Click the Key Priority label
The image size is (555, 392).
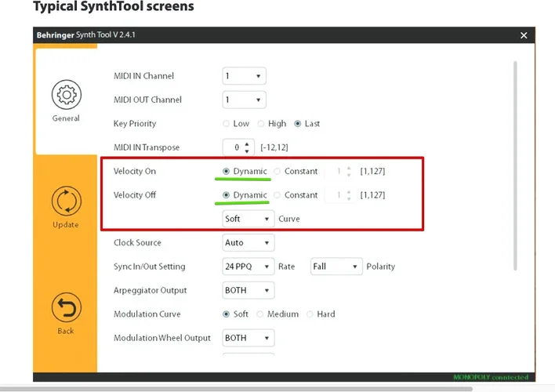pyautogui.click(x=135, y=124)
